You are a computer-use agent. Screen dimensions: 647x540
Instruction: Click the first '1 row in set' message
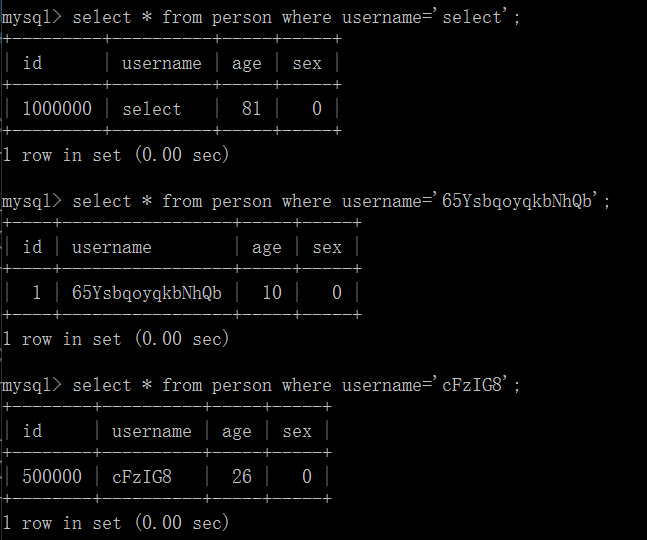coord(116,155)
